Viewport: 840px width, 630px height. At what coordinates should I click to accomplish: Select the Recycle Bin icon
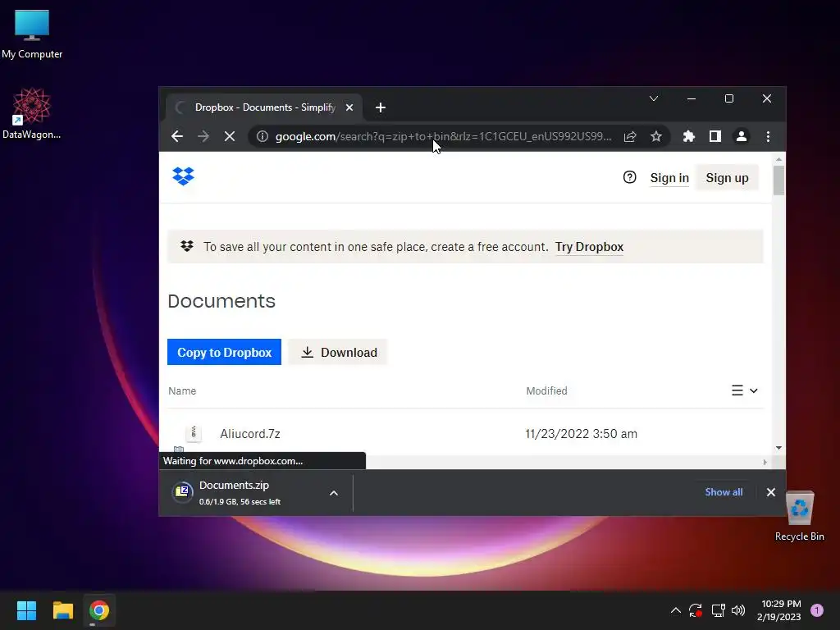tap(799, 515)
